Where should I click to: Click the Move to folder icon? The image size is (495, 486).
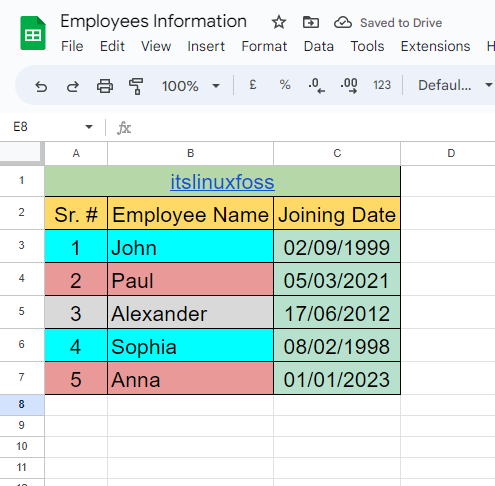(x=311, y=23)
